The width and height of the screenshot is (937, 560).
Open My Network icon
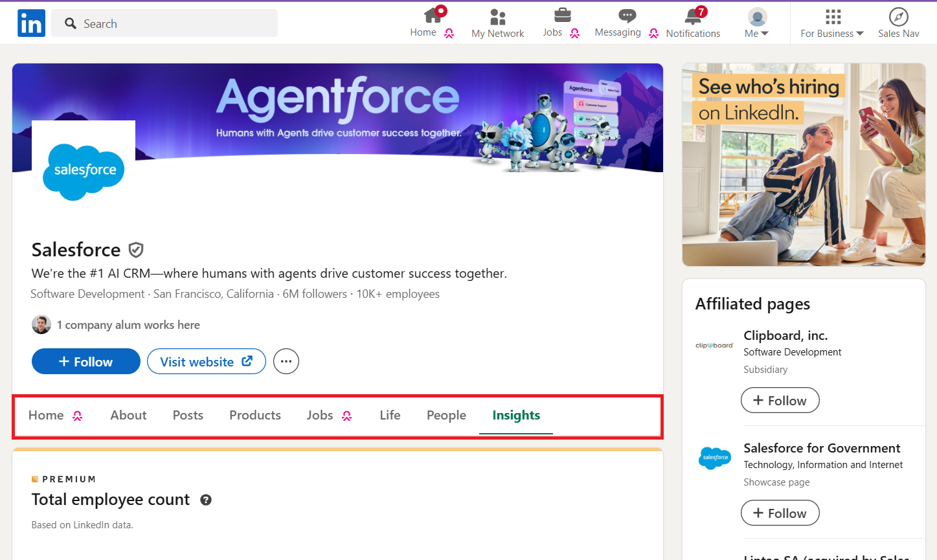pyautogui.click(x=497, y=17)
